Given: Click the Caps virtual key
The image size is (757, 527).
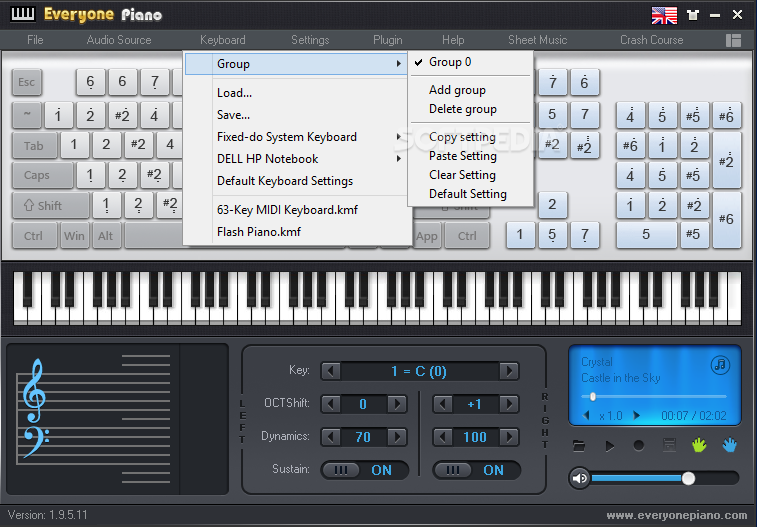Looking at the screenshot, I should coord(42,175).
